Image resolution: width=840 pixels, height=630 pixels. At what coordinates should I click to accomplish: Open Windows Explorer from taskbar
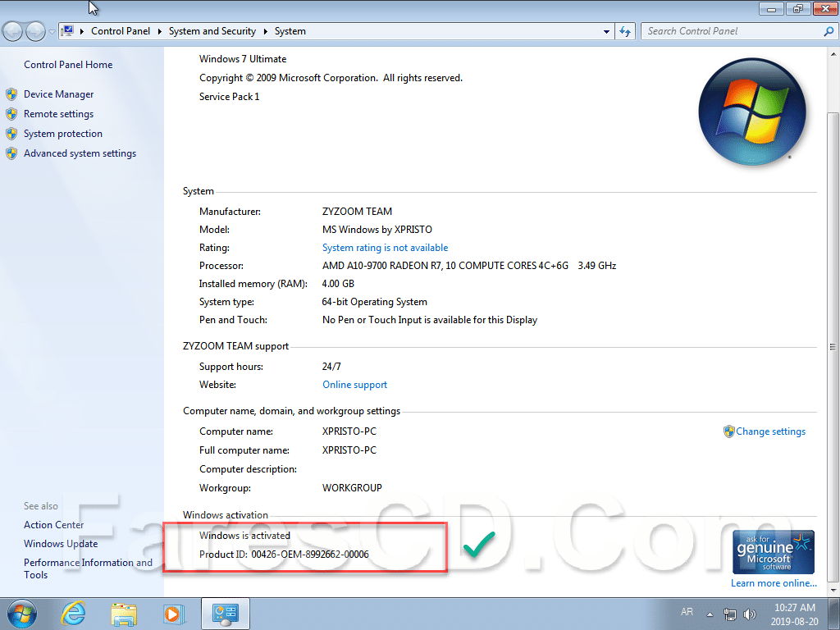point(124,614)
